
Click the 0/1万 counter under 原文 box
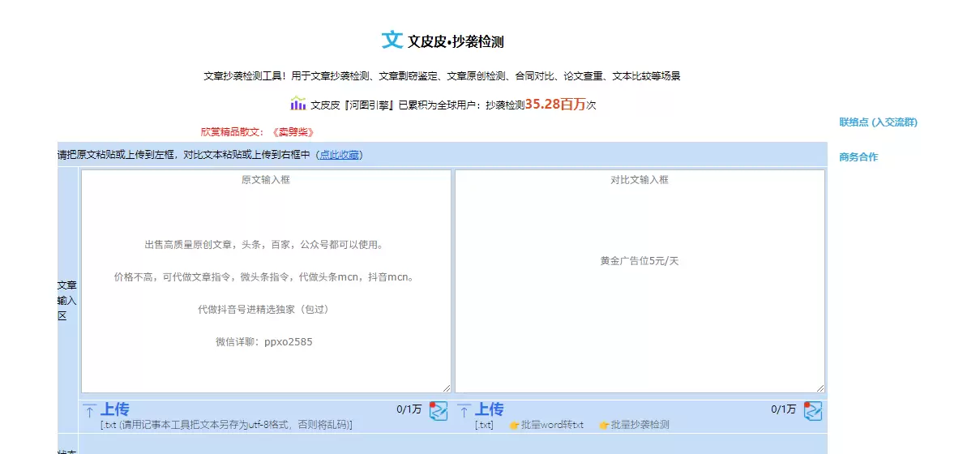pos(409,409)
